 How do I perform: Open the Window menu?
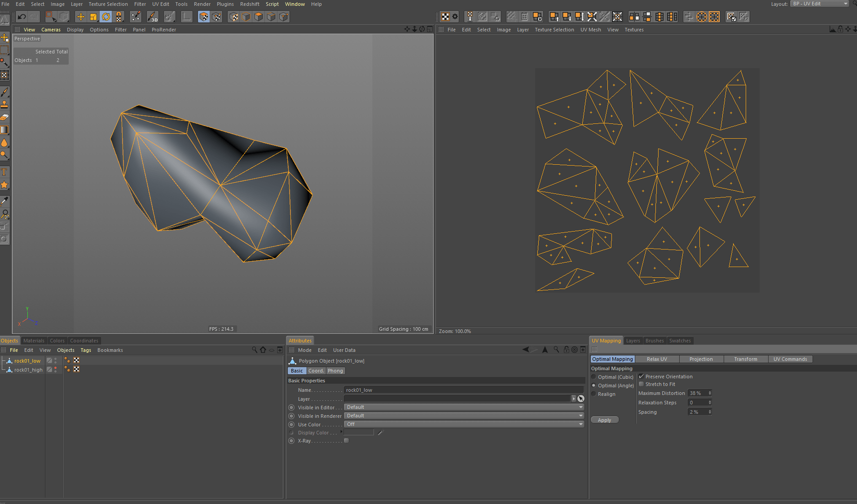click(295, 4)
